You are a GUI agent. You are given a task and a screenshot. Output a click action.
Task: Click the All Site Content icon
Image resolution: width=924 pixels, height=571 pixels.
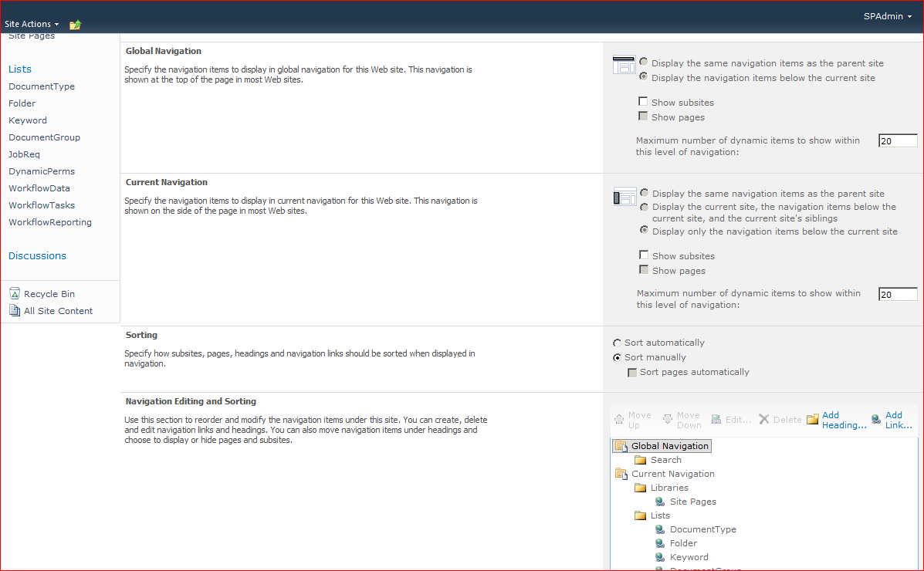(15, 311)
